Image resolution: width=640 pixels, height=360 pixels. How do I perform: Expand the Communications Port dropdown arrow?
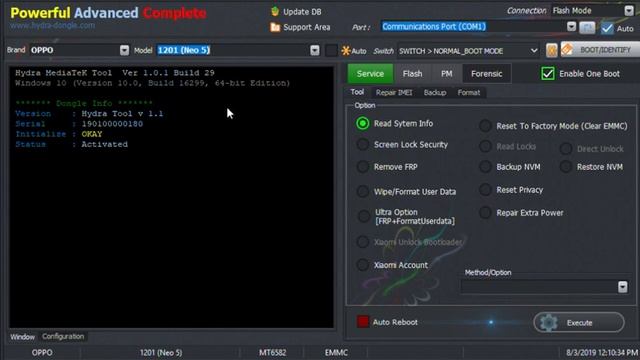pyautogui.click(x=571, y=27)
